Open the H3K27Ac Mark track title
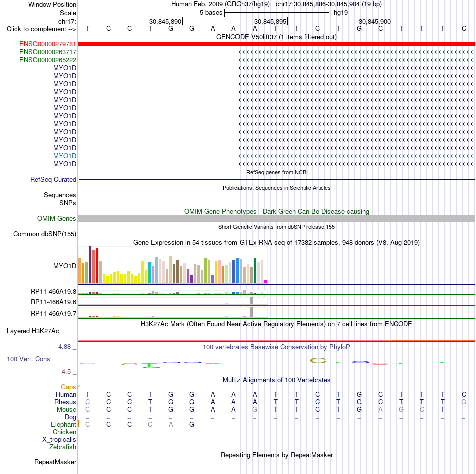The image size is (476, 474). pyautogui.click(x=276, y=324)
